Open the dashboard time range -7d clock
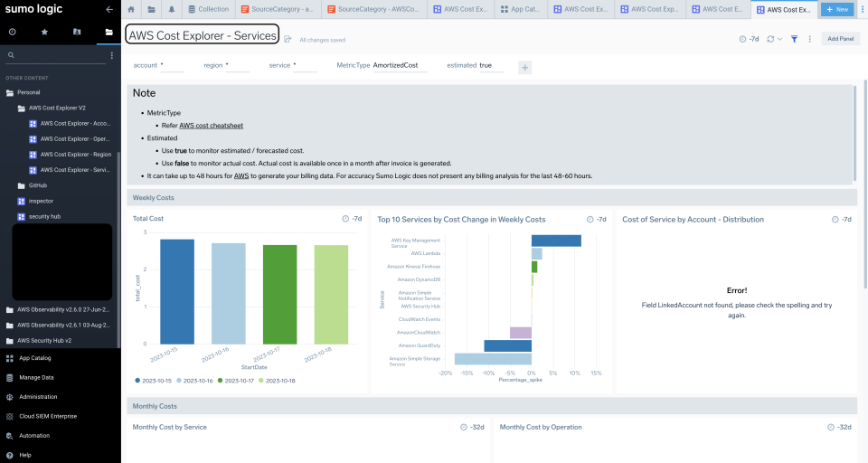The width and height of the screenshot is (868, 463). click(749, 39)
